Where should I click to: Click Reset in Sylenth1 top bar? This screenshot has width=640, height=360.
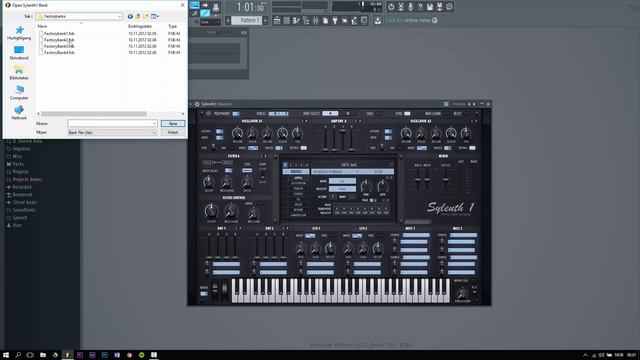(458, 113)
